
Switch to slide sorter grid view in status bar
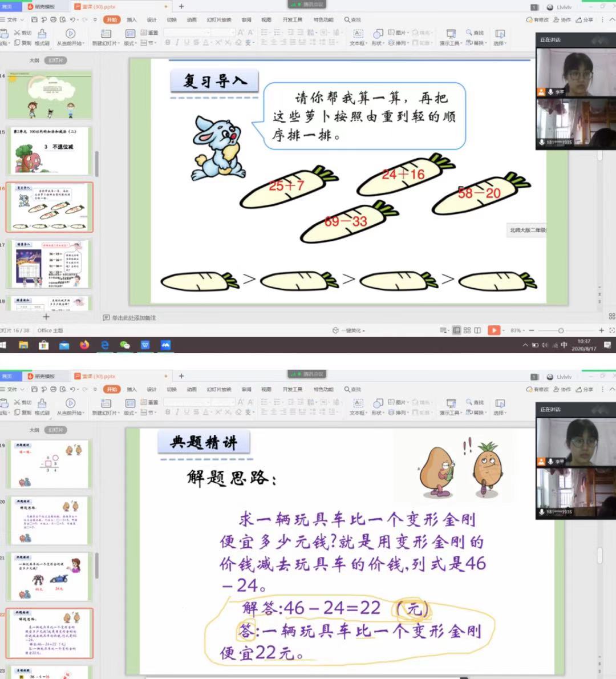467,330
